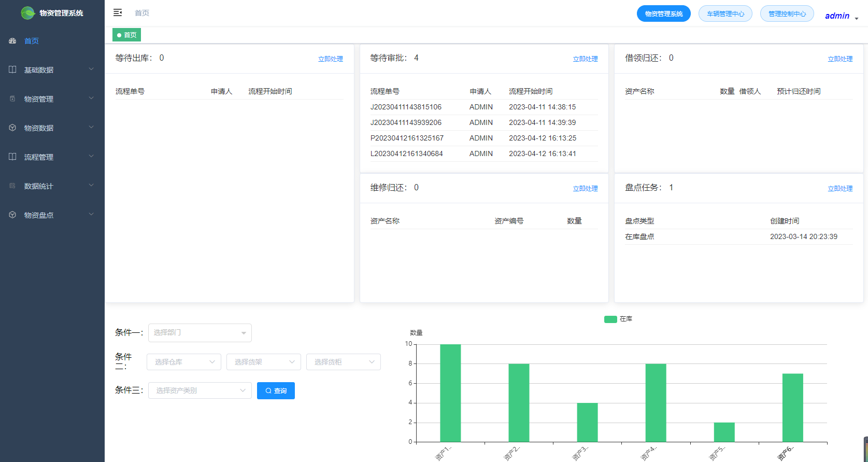The width and height of the screenshot is (868, 462).
Task: Open 物资盘点 sidebar menu item
Action: point(52,215)
